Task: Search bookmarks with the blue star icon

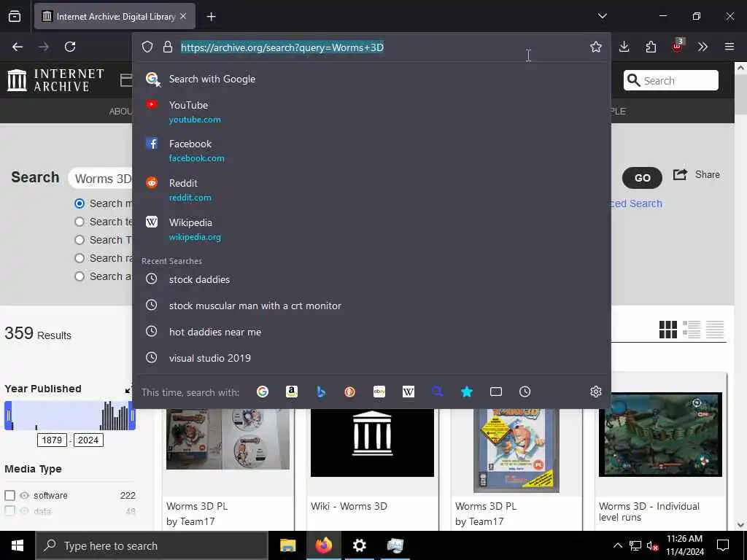Action: (466, 392)
